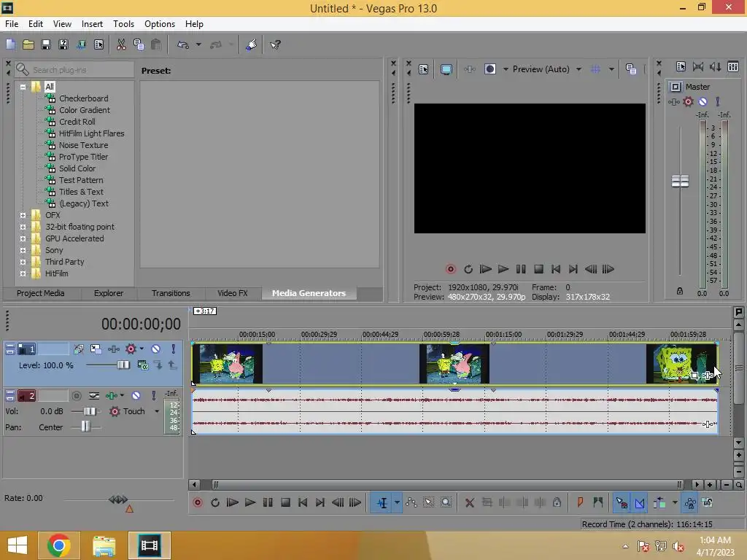Toggle Arm for Record on audio track 2
This screenshot has height=560, width=747.
(76, 396)
